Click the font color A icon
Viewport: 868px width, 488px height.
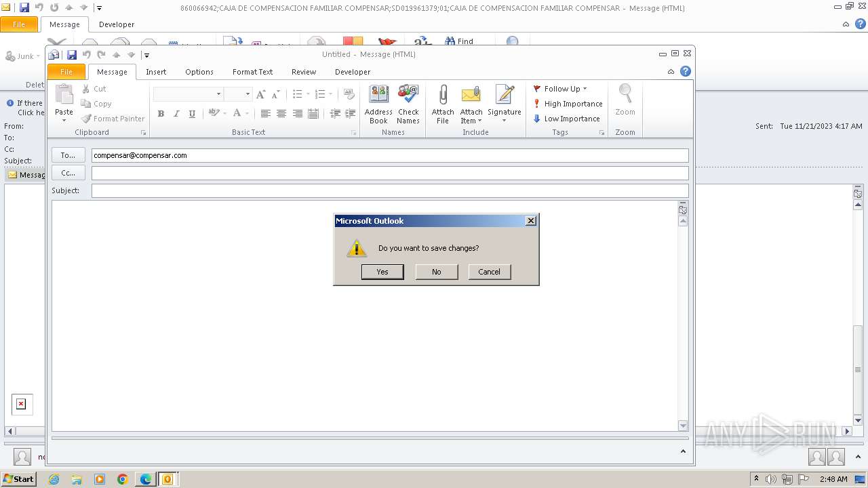coord(237,113)
